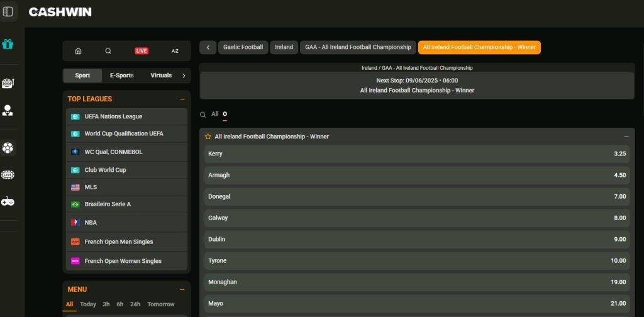Click the UEFA Nations League league icon
The image size is (644, 317).
[75, 116]
